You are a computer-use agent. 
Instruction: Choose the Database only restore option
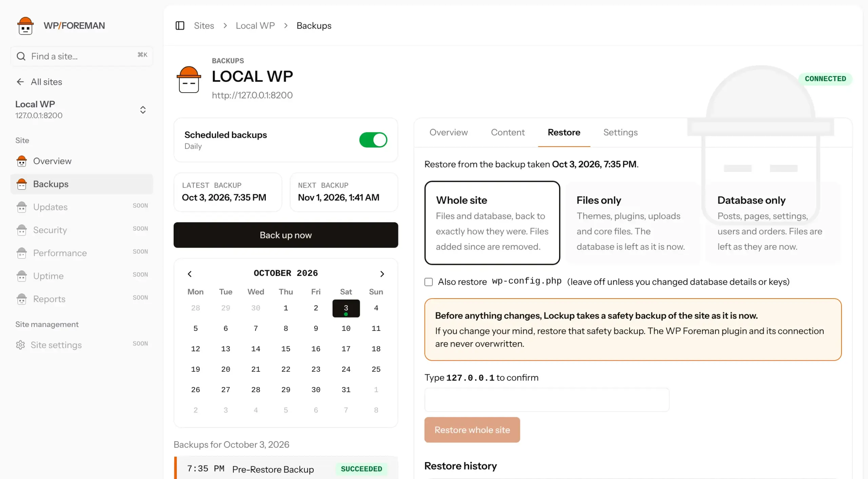point(773,223)
